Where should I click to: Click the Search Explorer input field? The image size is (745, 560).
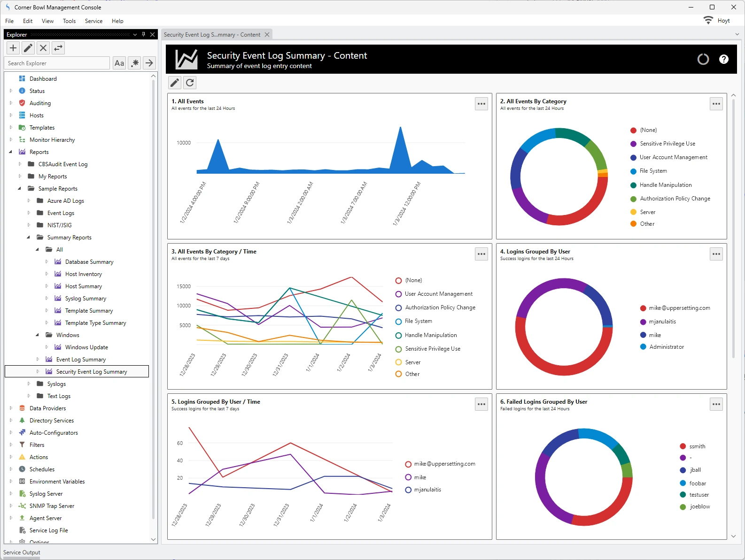[x=57, y=63]
